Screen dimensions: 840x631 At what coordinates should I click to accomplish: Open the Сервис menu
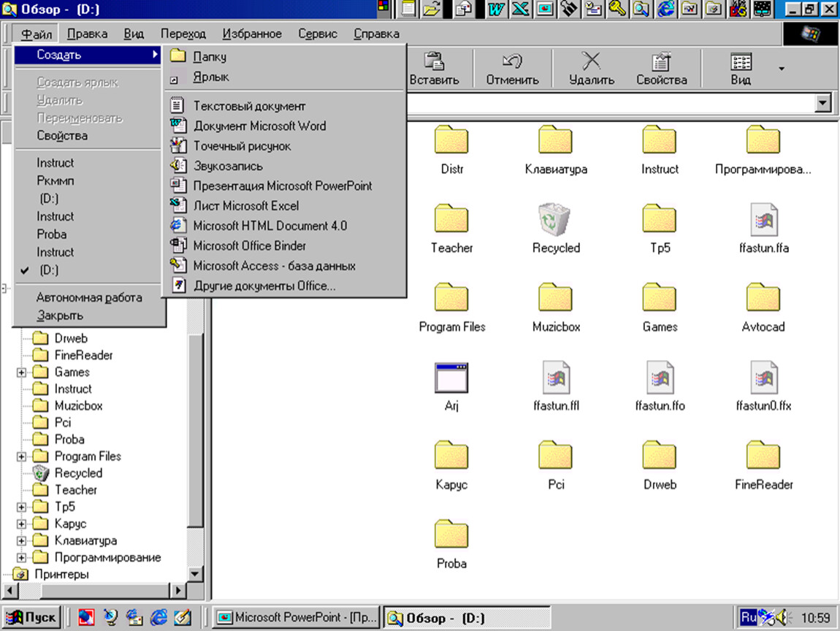(x=318, y=34)
